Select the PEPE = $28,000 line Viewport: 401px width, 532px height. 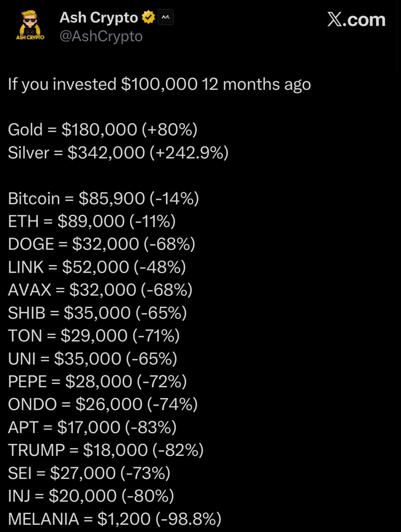[97, 381]
